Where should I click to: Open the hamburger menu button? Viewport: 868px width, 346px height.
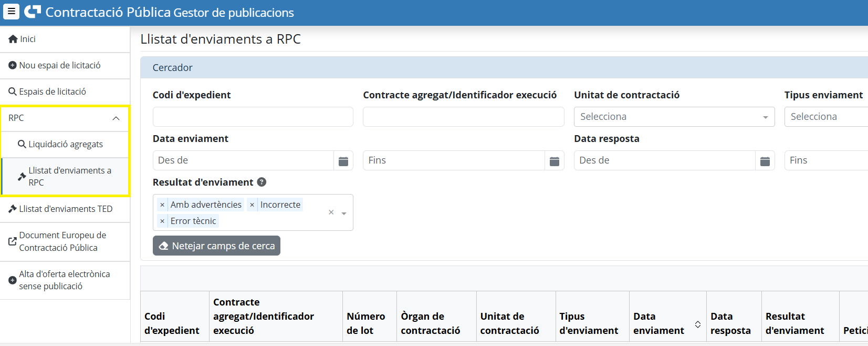11,12
